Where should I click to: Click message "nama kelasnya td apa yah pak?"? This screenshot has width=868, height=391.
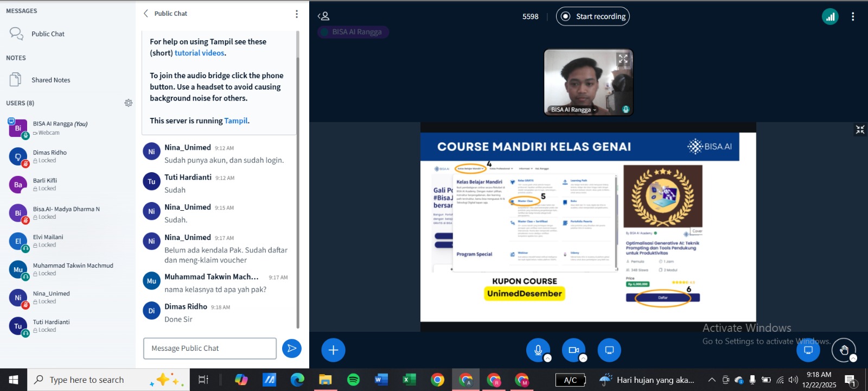tap(215, 289)
